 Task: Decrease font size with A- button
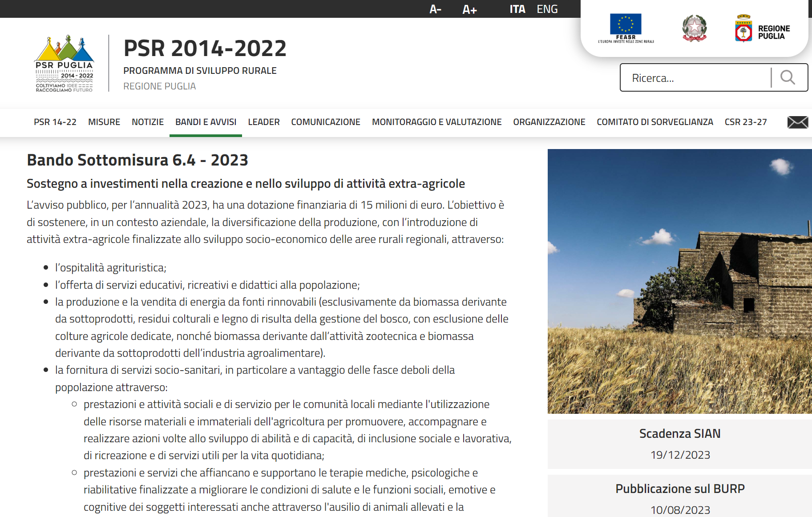coord(435,9)
